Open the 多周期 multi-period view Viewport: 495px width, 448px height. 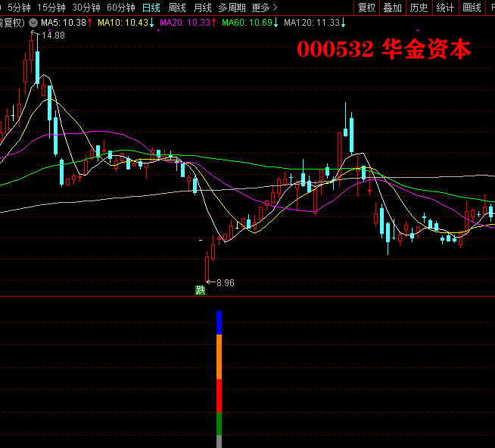pyautogui.click(x=232, y=8)
